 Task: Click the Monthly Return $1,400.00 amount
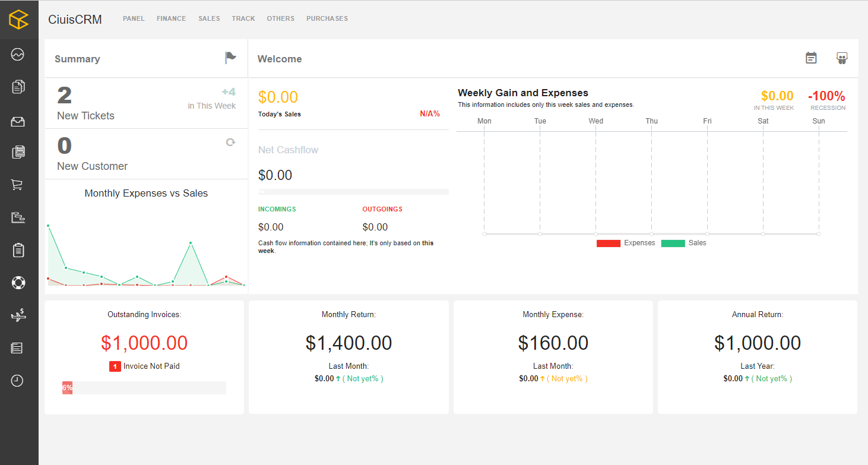349,343
